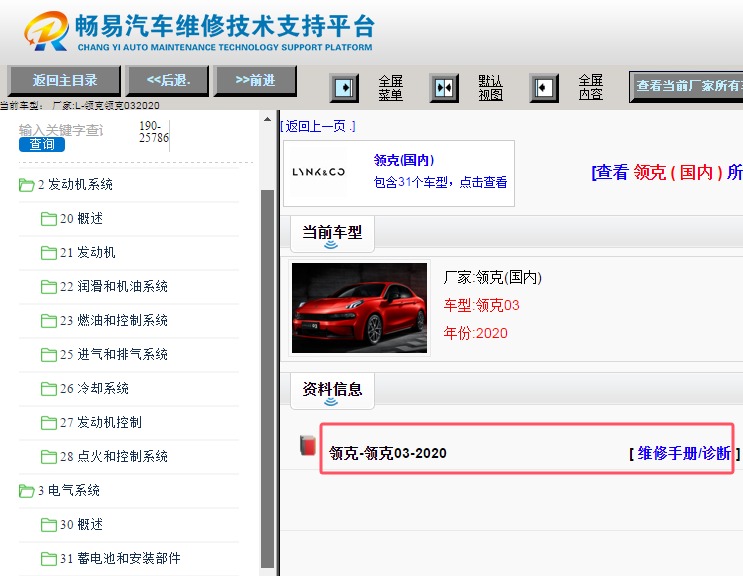
Task: Click the 返回上一页 link
Action: point(317,126)
